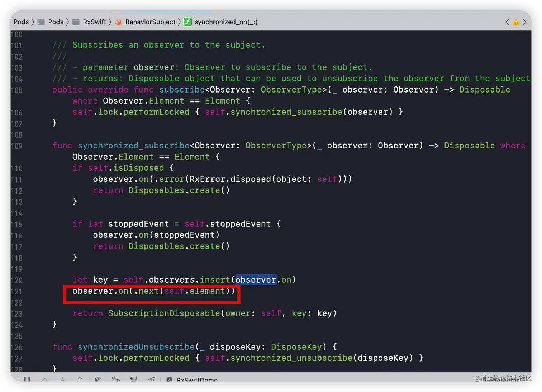Click 'synchronizedUnsubscribe' function name on line 126
The width and height of the screenshot is (542, 392).
click(136, 347)
